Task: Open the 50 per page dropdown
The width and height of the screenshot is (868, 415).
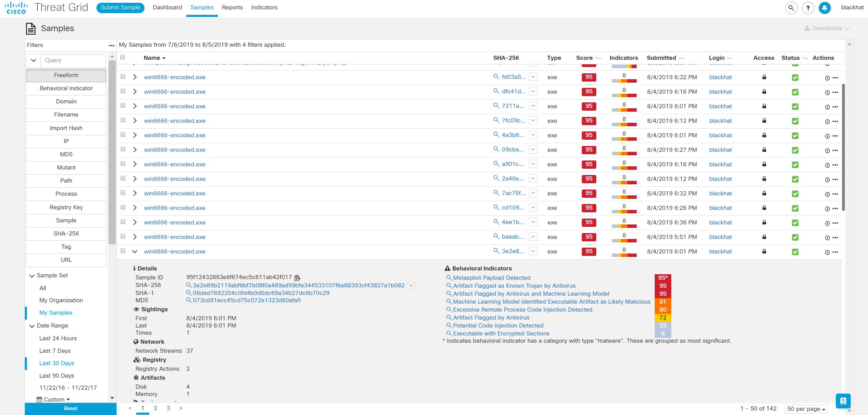Action: pyautogui.click(x=806, y=409)
